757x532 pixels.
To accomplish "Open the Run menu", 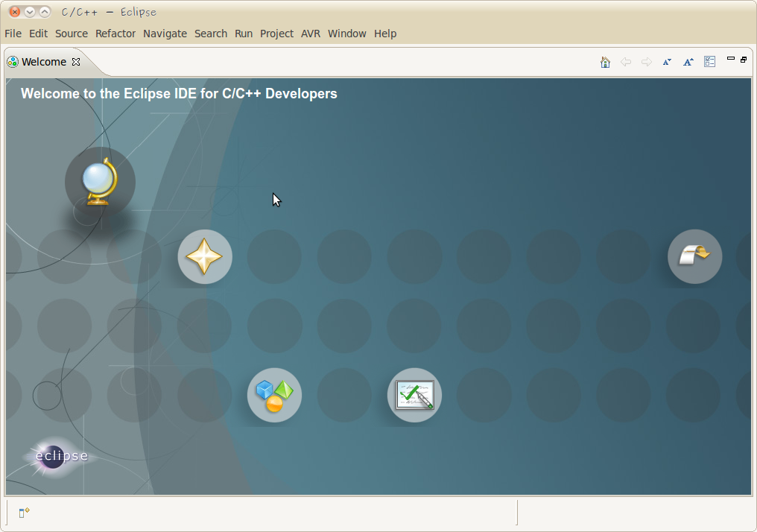I will [244, 34].
